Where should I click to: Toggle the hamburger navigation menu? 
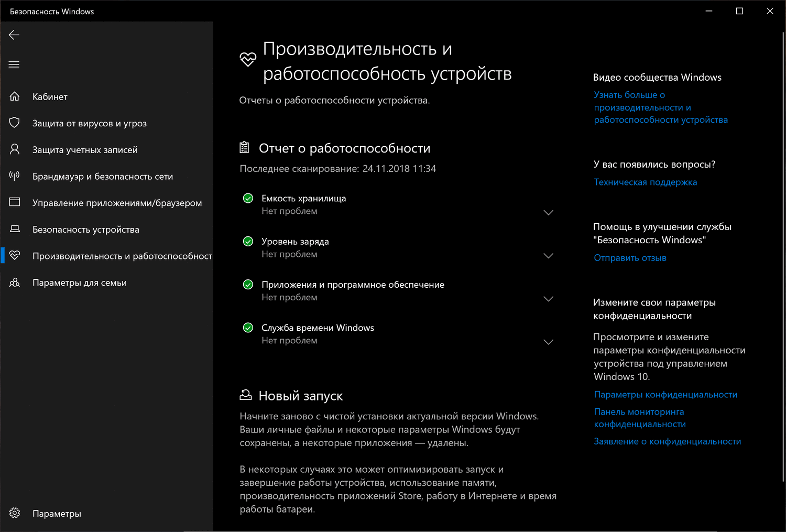point(14,64)
